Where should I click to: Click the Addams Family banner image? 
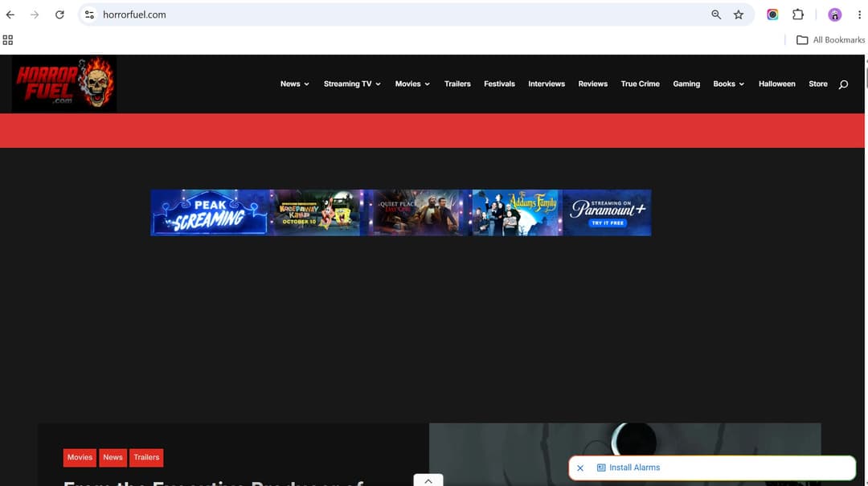(x=517, y=213)
